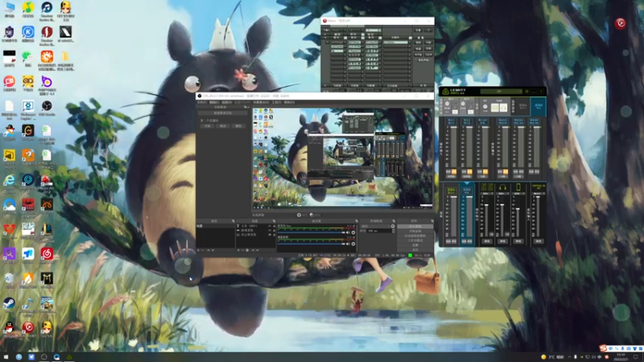
Task: Open the green WeChat desktop icon
Action: 28,58
